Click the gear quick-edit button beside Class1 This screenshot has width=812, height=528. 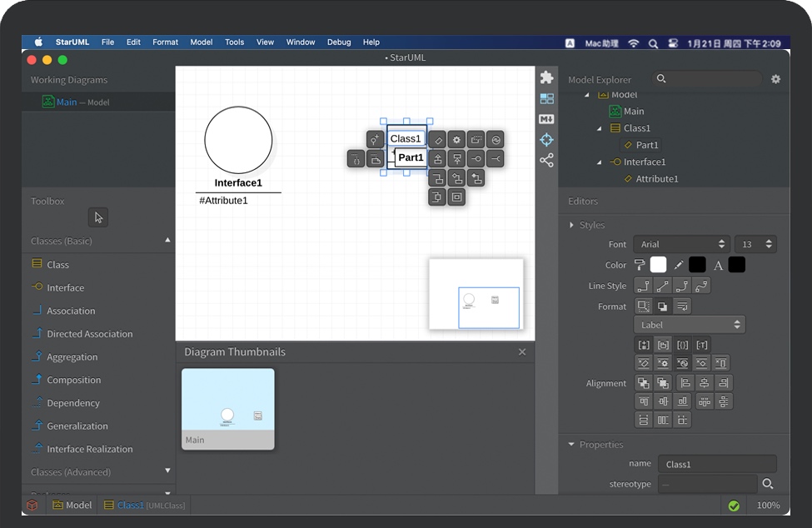coord(456,140)
